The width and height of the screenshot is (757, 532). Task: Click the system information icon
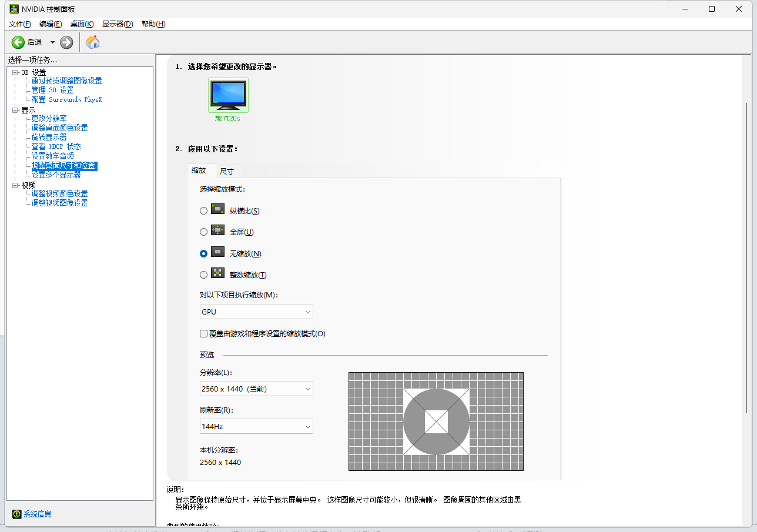17,514
